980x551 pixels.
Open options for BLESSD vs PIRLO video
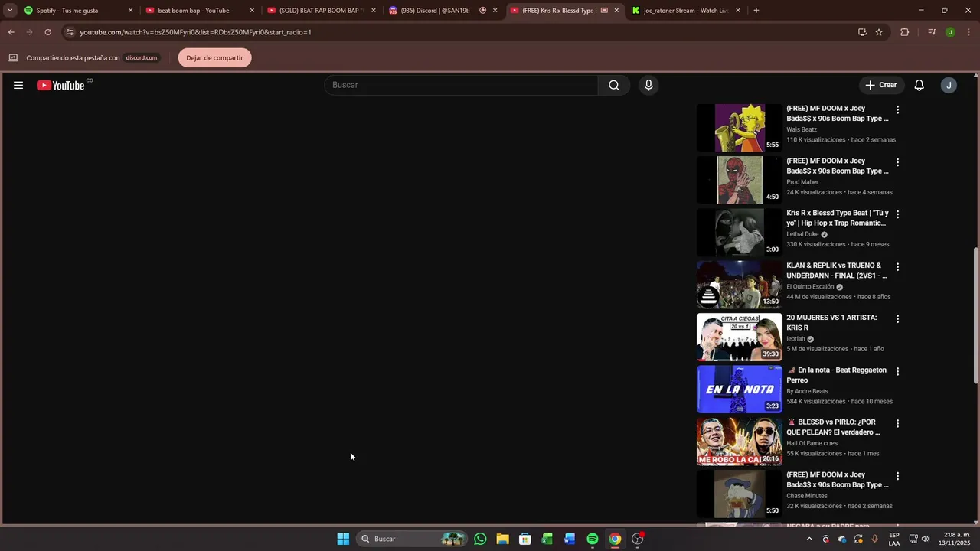click(897, 423)
